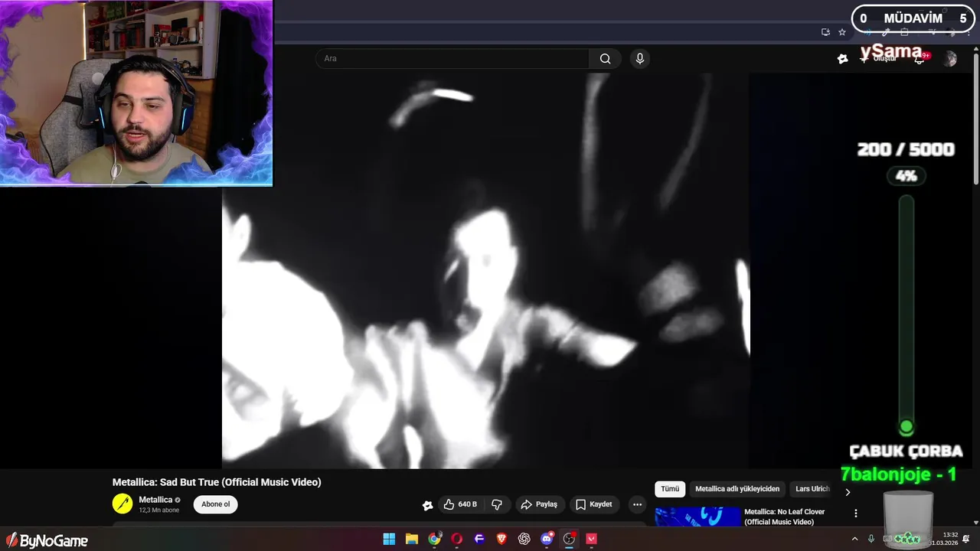Like the video with thumbs up

[461, 504]
